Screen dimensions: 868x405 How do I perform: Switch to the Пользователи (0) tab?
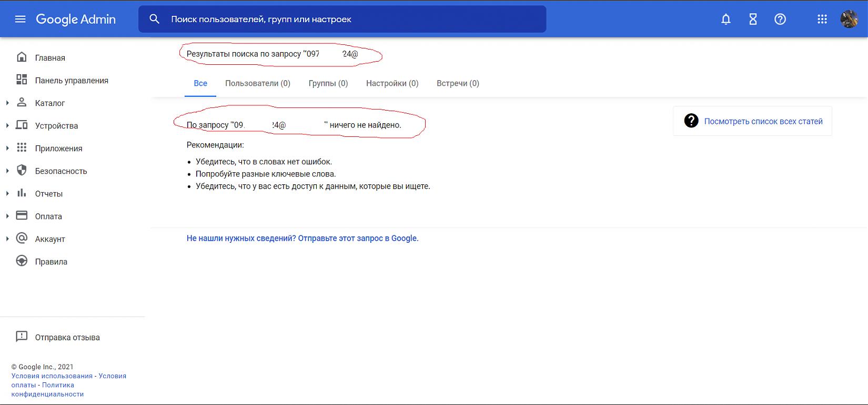[258, 83]
